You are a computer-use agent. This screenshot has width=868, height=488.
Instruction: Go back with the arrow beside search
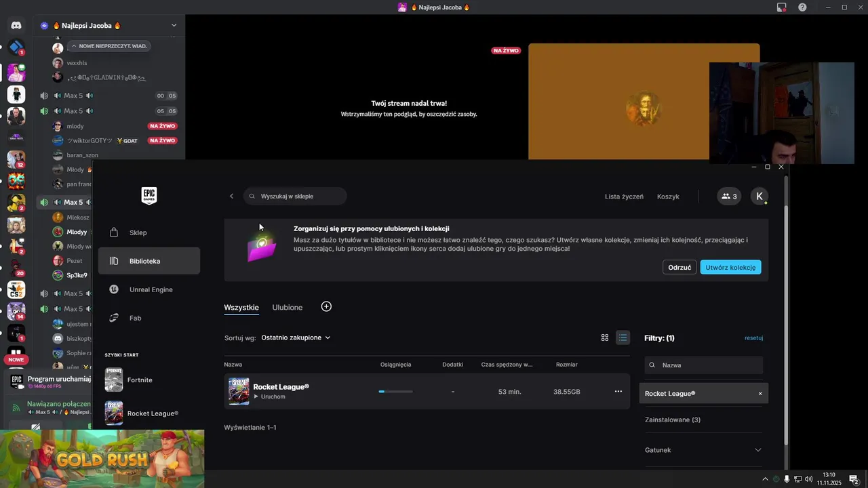click(x=231, y=196)
